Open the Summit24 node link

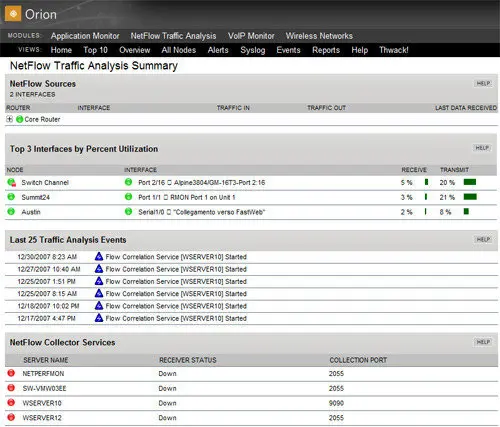tap(35, 197)
